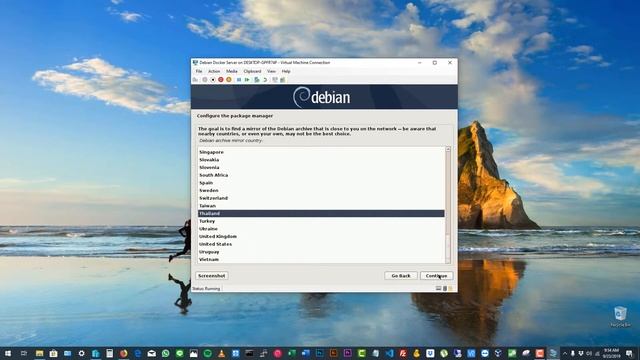The height and width of the screenshot is (360, 640).
Task: Show hidden system tray icons
Action: (x=565, y=353)
